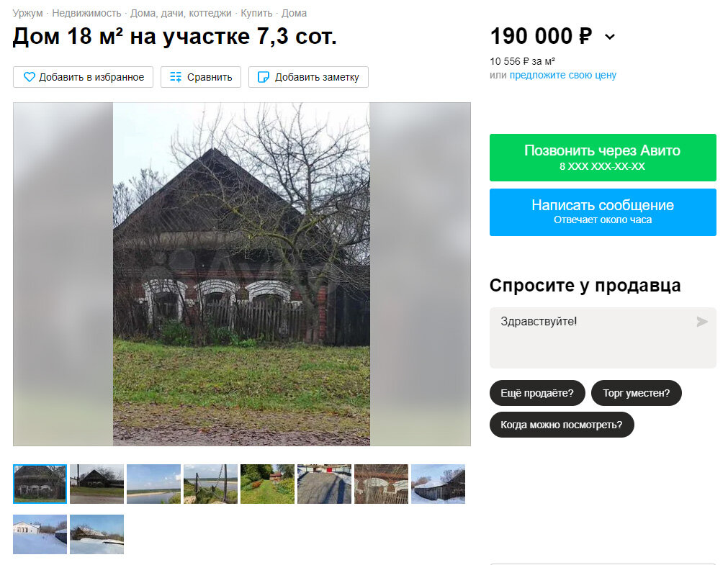Go to Недвижимость breadcrumb
This screenshot has width=728, height=565.
pyautogui.click(x=86, y=13)
